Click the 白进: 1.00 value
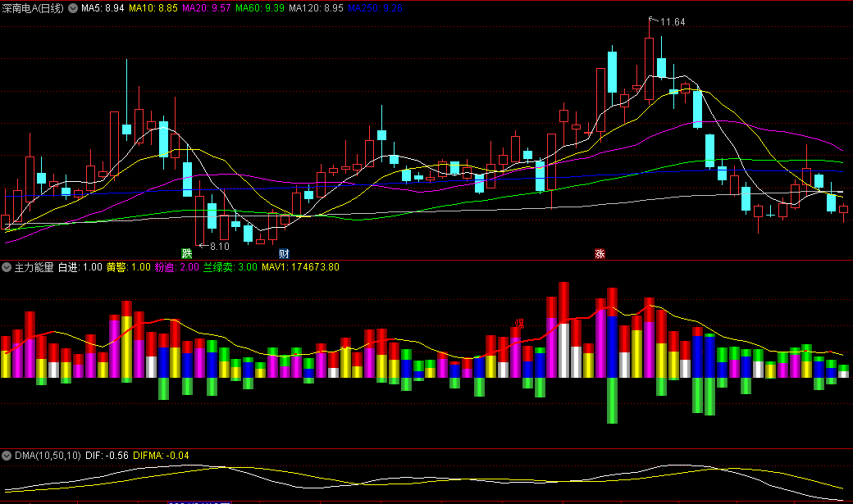Screen dimensions: 853x504 pos(80,267)
